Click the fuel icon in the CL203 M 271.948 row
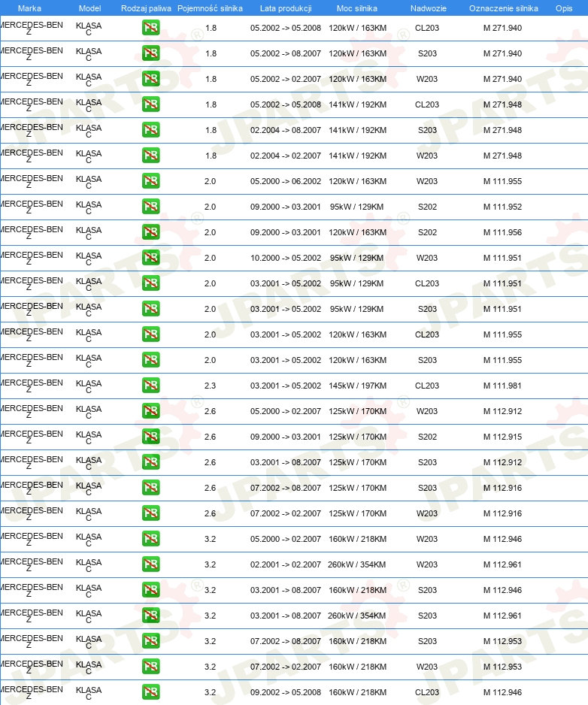The width and height of the screenshot is (588, 705). pos(150,104)
